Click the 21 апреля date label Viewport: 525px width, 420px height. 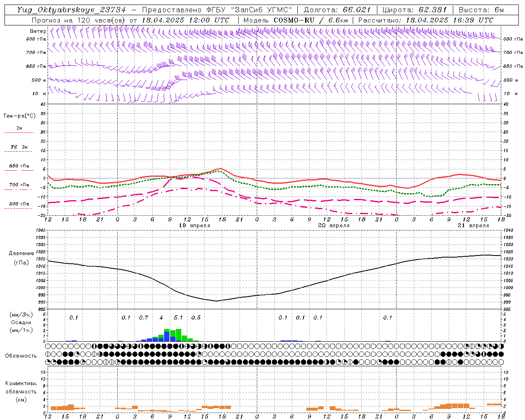473,226
